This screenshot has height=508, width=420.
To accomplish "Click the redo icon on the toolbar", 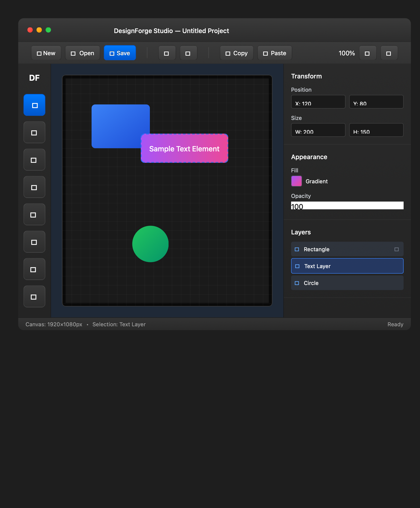I will tap(188, 53).
